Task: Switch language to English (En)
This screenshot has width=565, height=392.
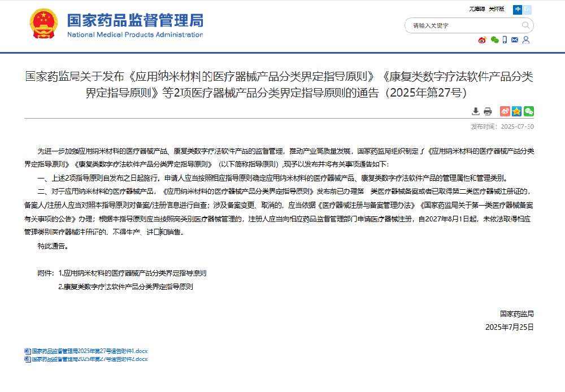Action: pyautogui.click(x=527, y=10)
